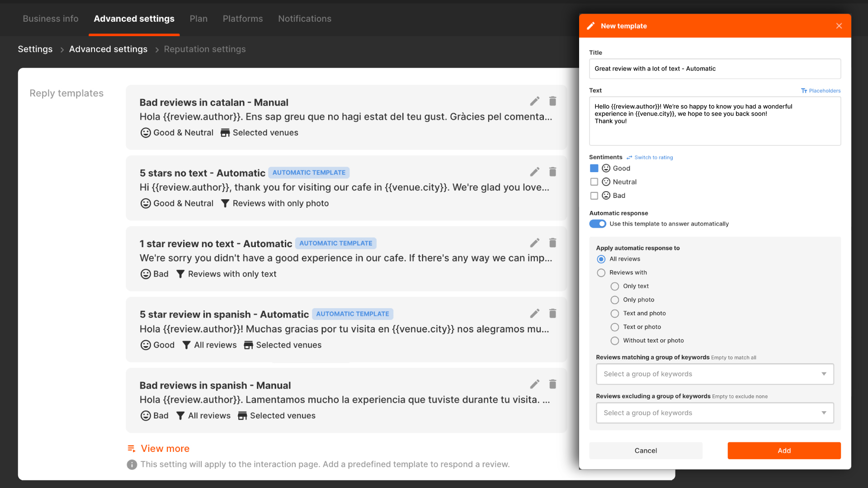Viewport: 868px width, 488px height.
Task: Edit 'Bad reviews in catalan - Manual' template
Action: 535,101
